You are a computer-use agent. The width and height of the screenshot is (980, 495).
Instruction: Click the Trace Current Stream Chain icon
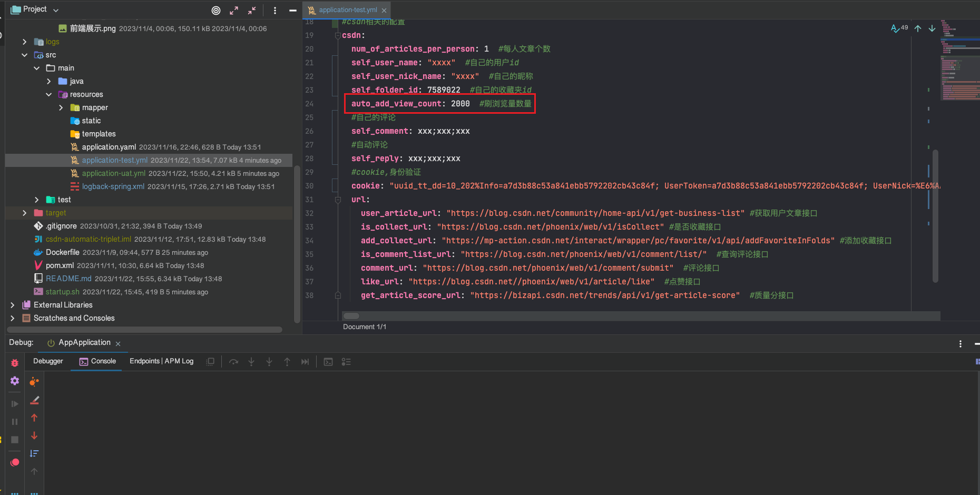pos(346,362)
